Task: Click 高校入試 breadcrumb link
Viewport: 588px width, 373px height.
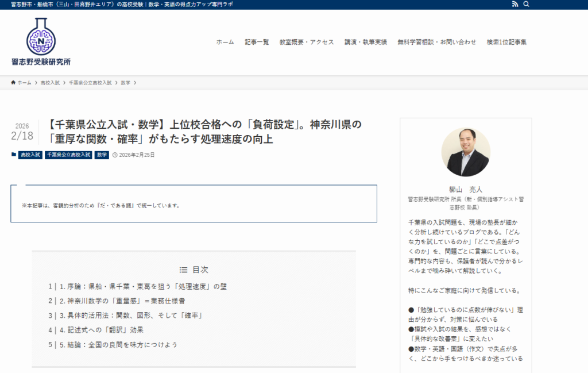Action: click(50, 83)
